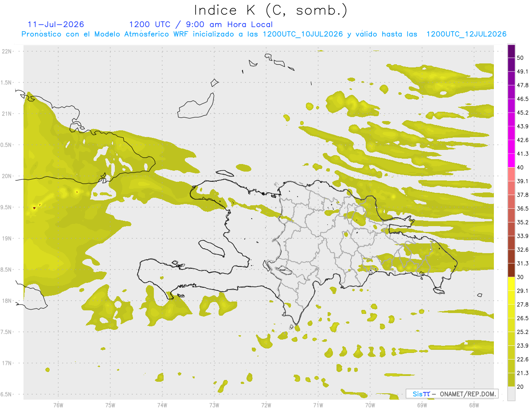This screenshot has width=532, height=411.
Task: Click the '20' value at the color scale bottom
Action: (520, 387)
